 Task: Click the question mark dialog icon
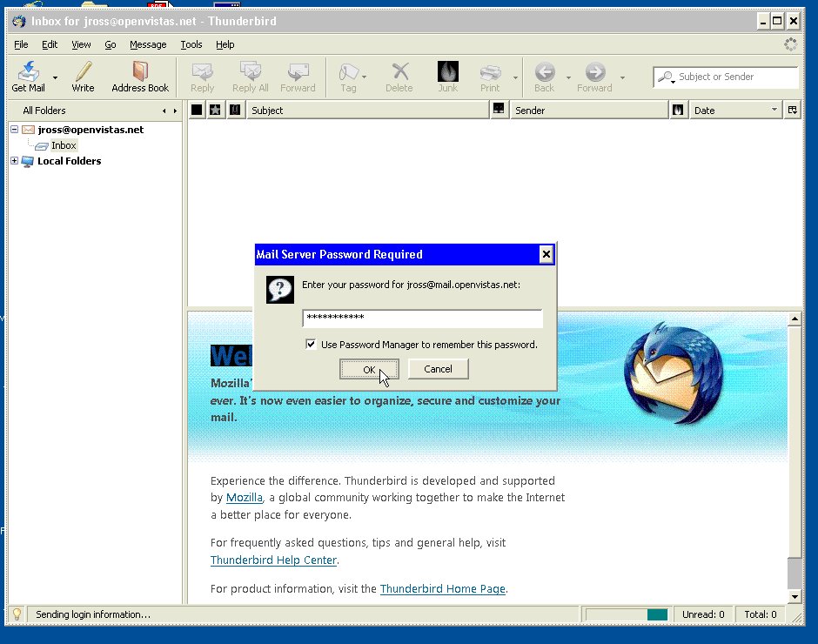tap(279, 289)
